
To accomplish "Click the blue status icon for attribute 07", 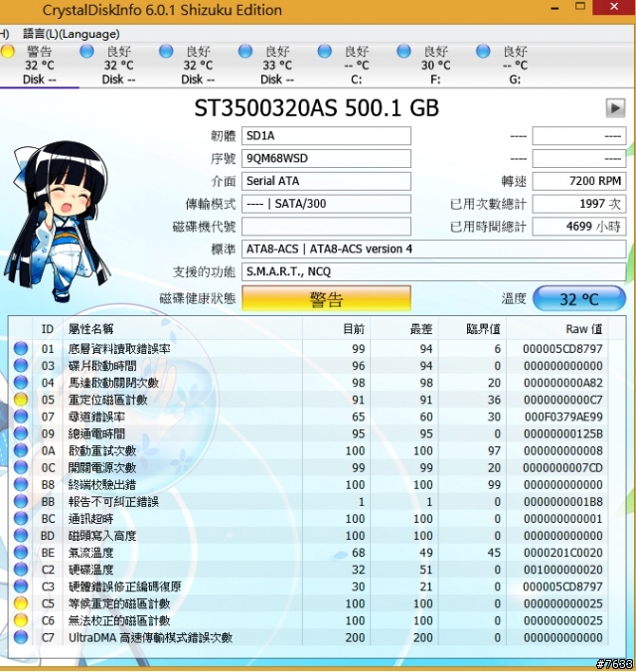I will 21,417.
